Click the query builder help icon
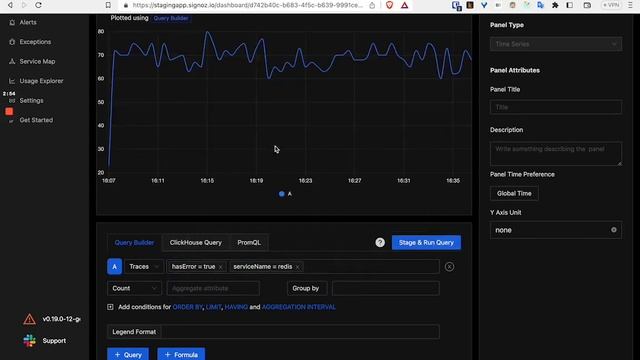The height and width of the screenshot is (360, 640). pos(380,242)
